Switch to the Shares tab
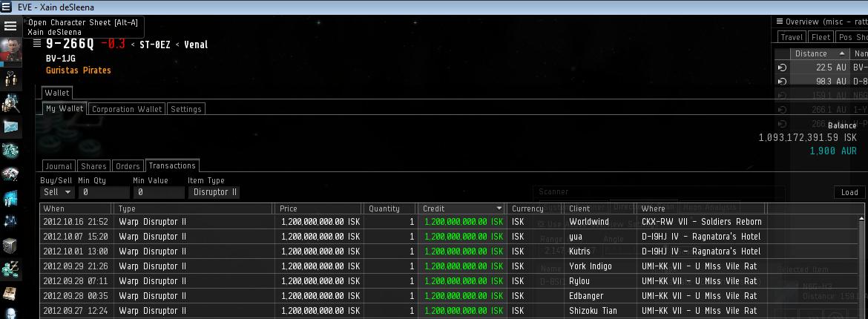This screenshot has height=319, width=868. click(x=93, y=166)
